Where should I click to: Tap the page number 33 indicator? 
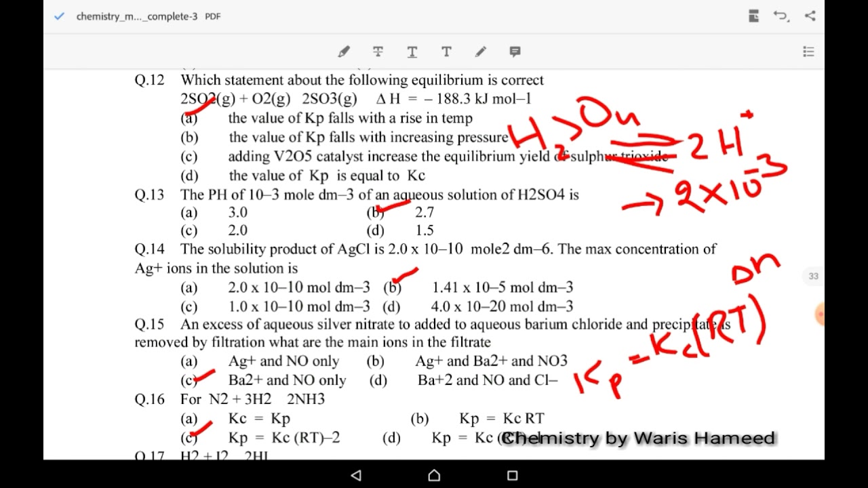click(814, 276)
